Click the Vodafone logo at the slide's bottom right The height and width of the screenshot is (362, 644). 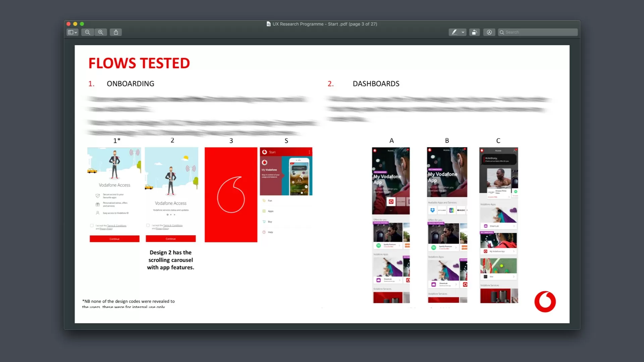(x=545, y=301)
